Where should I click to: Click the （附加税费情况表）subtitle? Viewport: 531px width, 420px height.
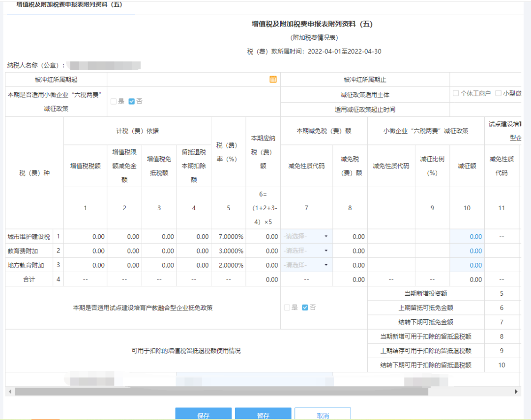tap(314, 37)
